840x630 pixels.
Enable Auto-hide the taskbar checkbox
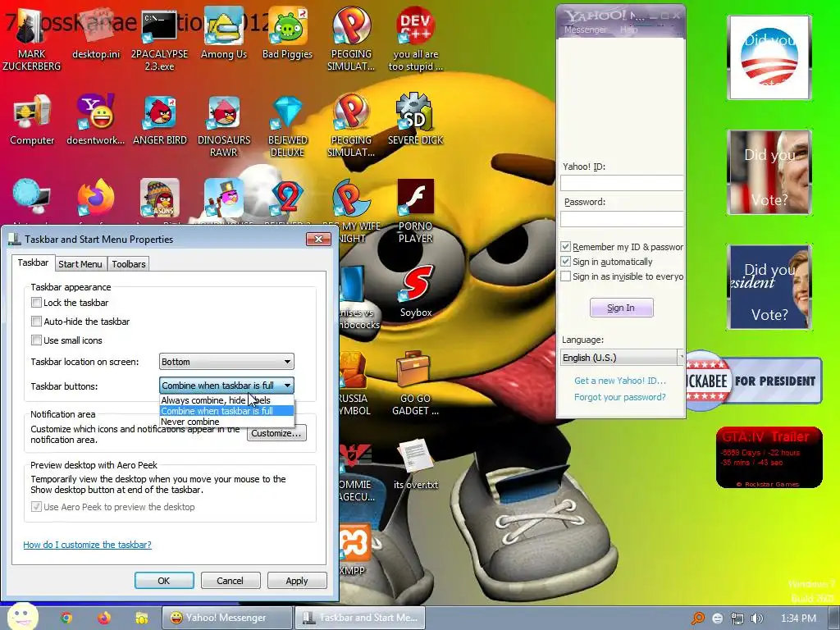(36, 322)
